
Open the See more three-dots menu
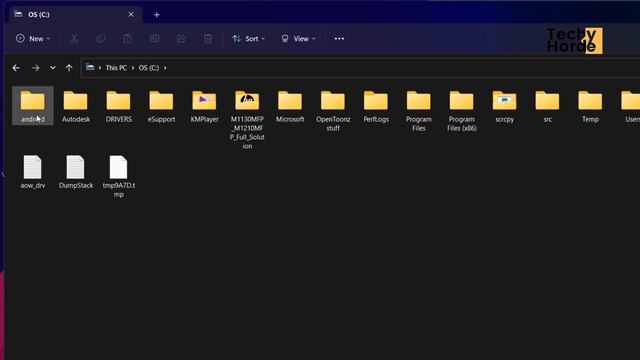(x=339, y=39)
